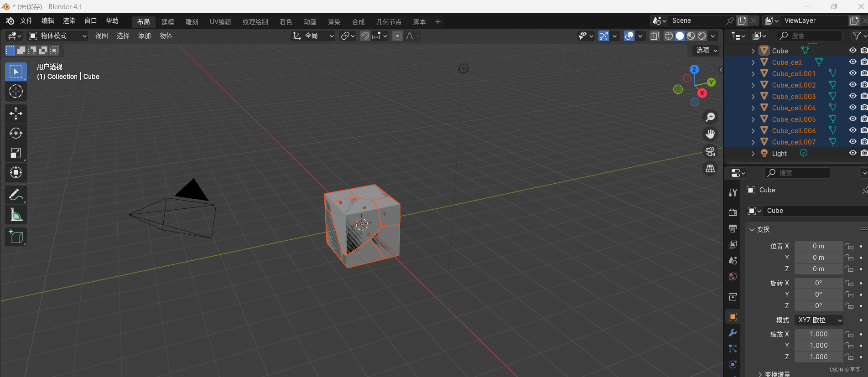The width and height of the screenshot is (868, 377).
Task: Toggle viewport visibility of Cube
Action: point(852,51)
